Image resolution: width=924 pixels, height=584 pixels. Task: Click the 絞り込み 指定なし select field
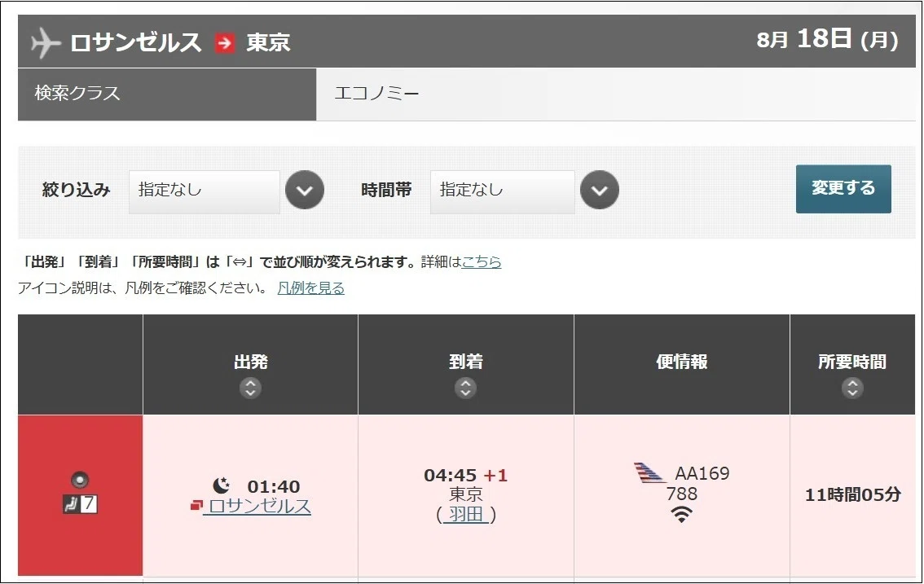205,191
